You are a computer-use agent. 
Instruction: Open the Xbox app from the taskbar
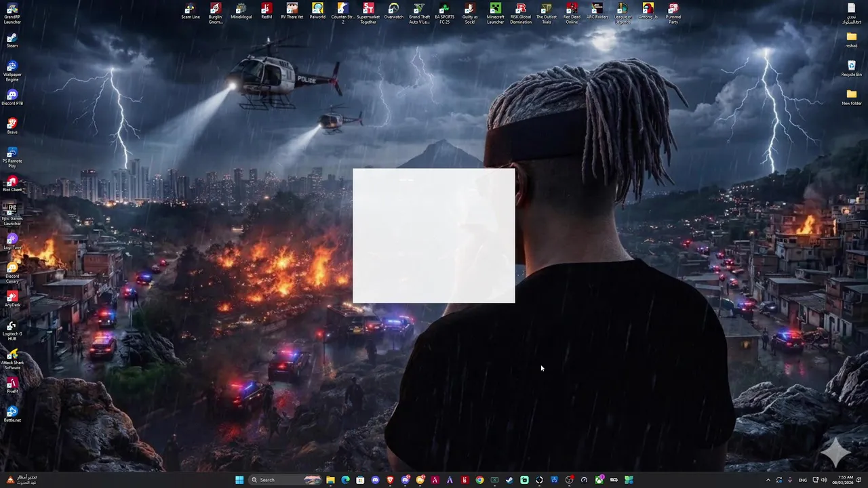click(599, 480)
